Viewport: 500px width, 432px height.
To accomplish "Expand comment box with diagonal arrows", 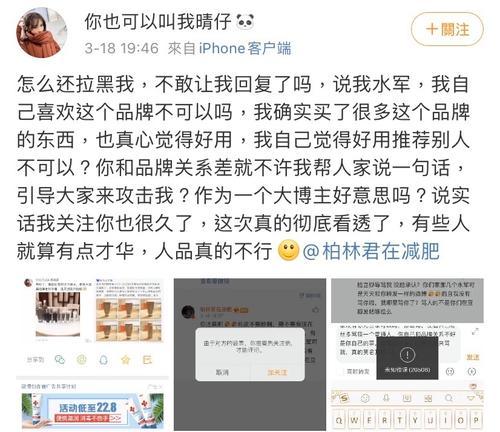I will [475, 331].
